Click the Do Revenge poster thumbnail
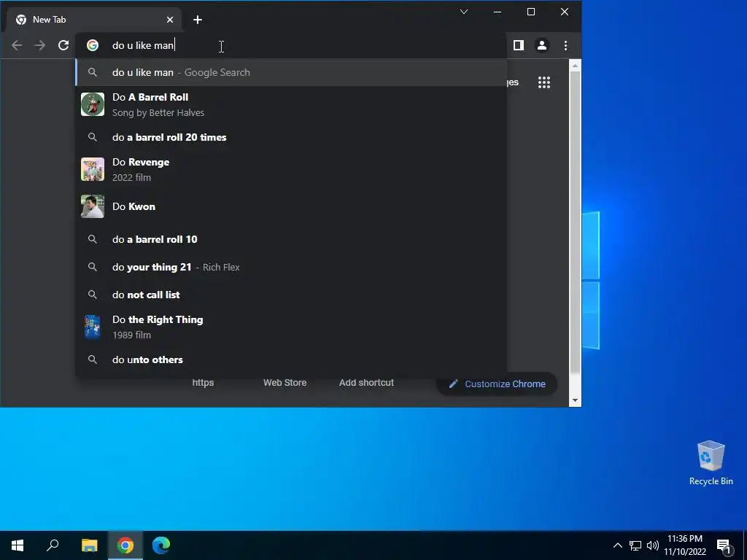747x560 pixels. (x=93, y=169)
